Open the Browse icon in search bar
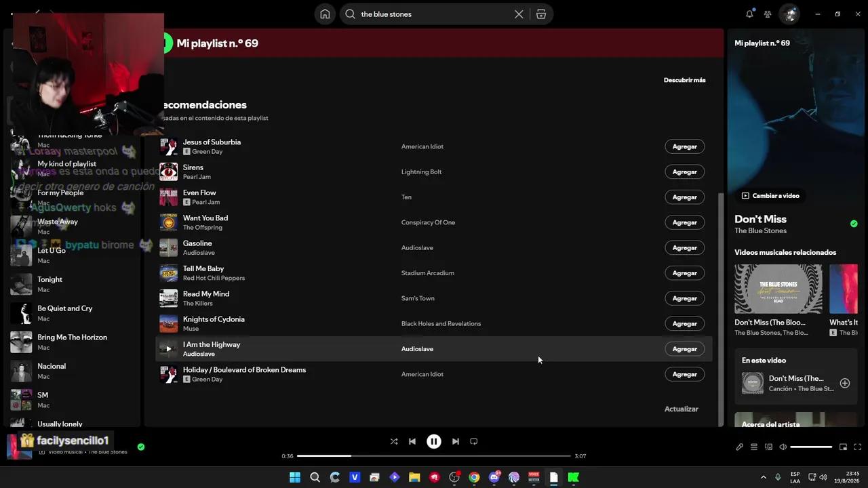The image size is (868, 488). 541,14
